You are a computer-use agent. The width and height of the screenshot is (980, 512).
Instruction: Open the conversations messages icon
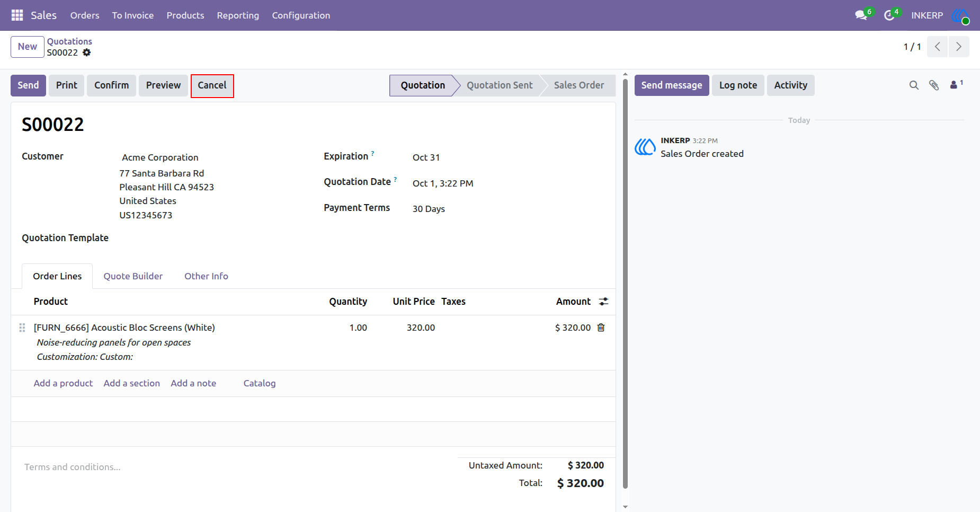tap(862, 15)
